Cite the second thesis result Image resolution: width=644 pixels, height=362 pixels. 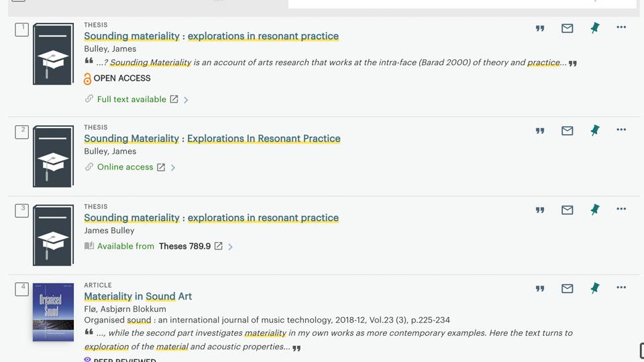tap(540, 131)
